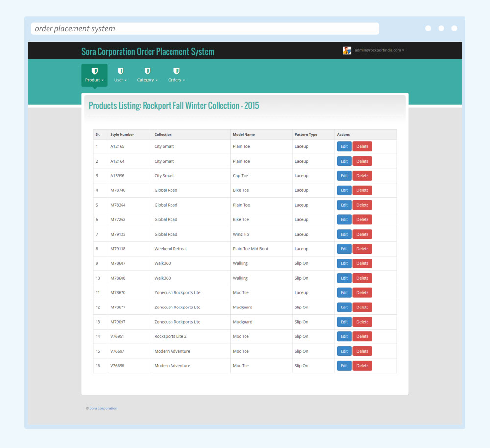This screenshot has height=448, width=490.
Task: Edit product M78364
Action: 344,205
